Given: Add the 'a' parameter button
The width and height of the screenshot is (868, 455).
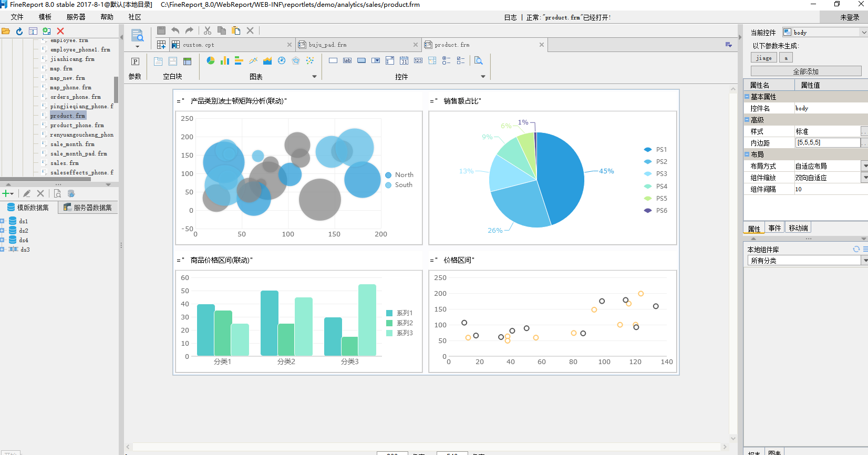Looking at the screenshot, I should coord(786,58).
